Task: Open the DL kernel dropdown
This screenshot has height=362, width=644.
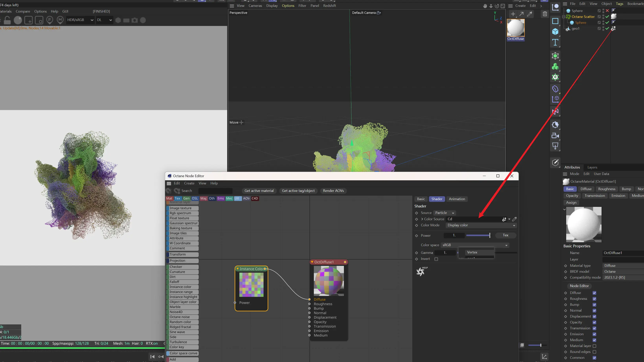Action: click(104, 20)
